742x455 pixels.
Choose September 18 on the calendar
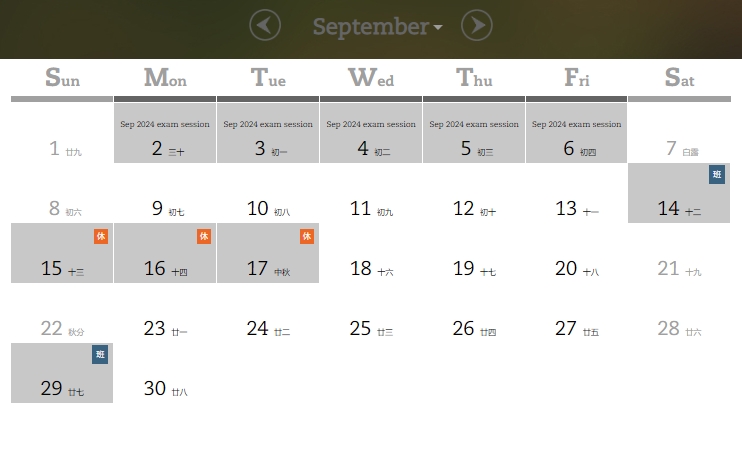coord(371,269)
